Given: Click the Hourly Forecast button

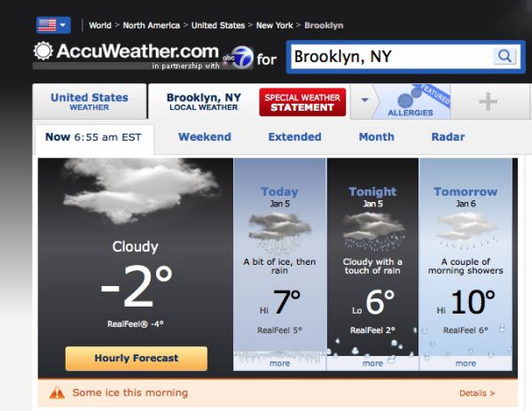Looking at the screenshot, I should coord(136,359).
